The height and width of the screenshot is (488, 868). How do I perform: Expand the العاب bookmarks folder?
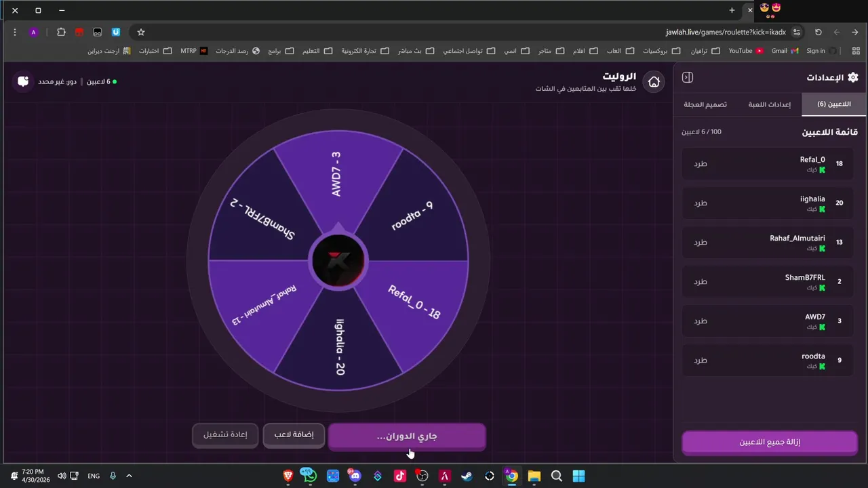(x=620, y=51)
